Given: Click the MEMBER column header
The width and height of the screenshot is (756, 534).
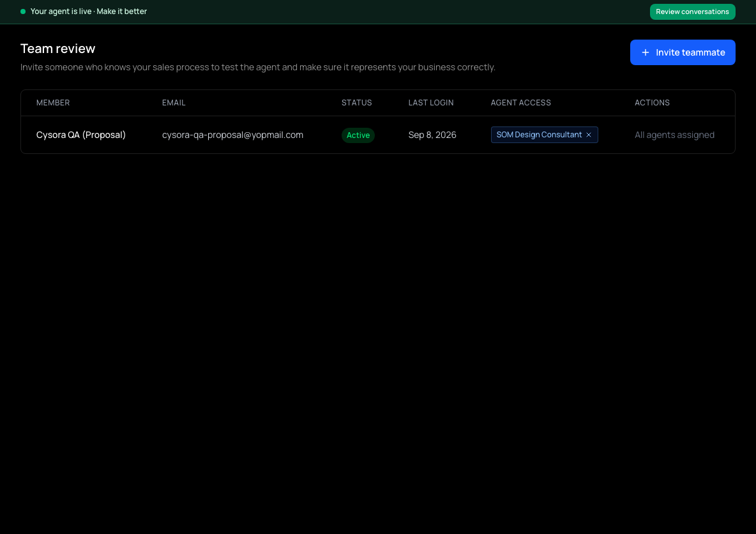Looking at the screenshot, I should tap(53, 103).
